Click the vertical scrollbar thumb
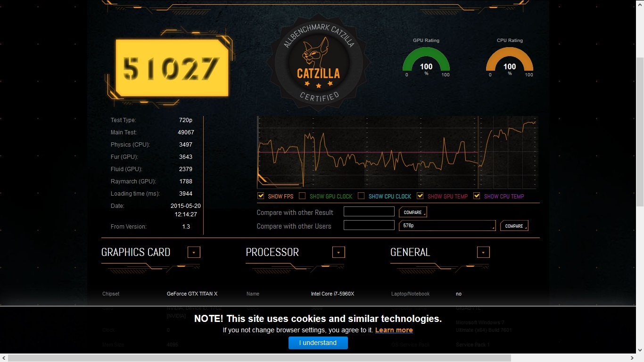Image resolution: width=644 pixels, height=362 pixels. (640, 131)
